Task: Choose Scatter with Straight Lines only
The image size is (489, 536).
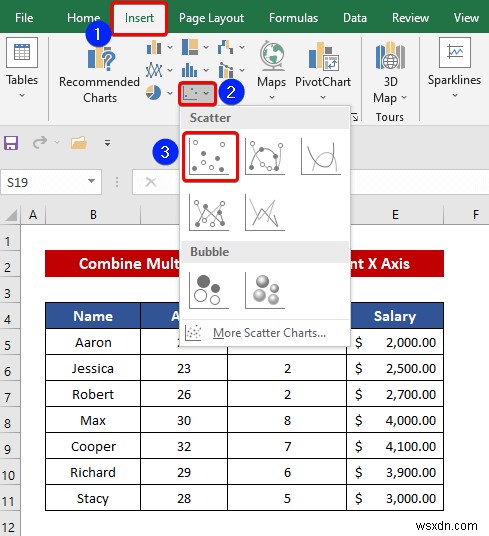Action: pyautogui.click(x=266, y=213)
